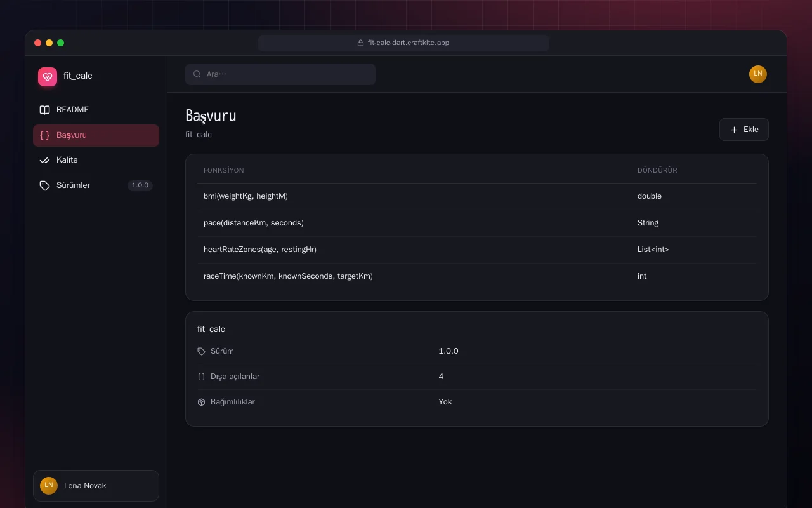Select Başvuru in the sidebar
The image size is (812, 508).
[x=96, y=135]
